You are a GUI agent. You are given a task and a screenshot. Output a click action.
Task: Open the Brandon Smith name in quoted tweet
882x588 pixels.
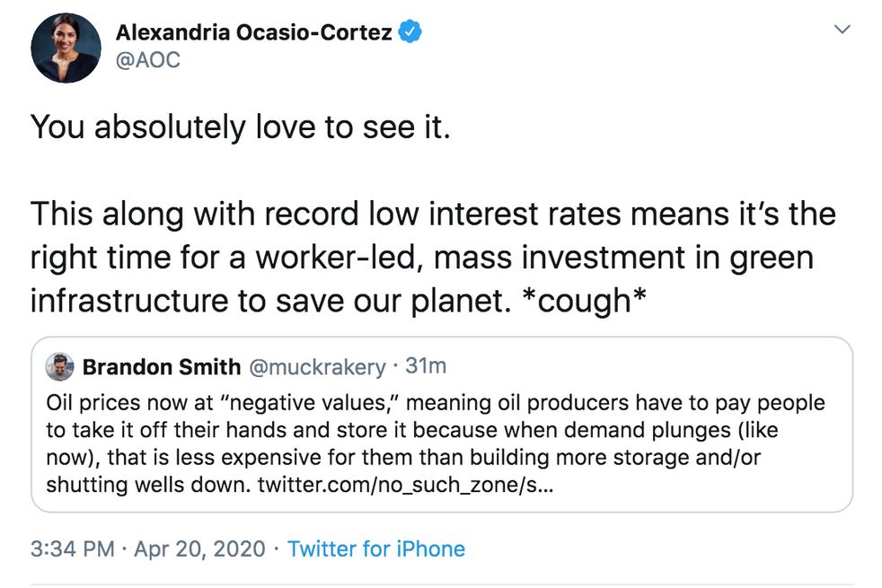[x=162, y=367]
